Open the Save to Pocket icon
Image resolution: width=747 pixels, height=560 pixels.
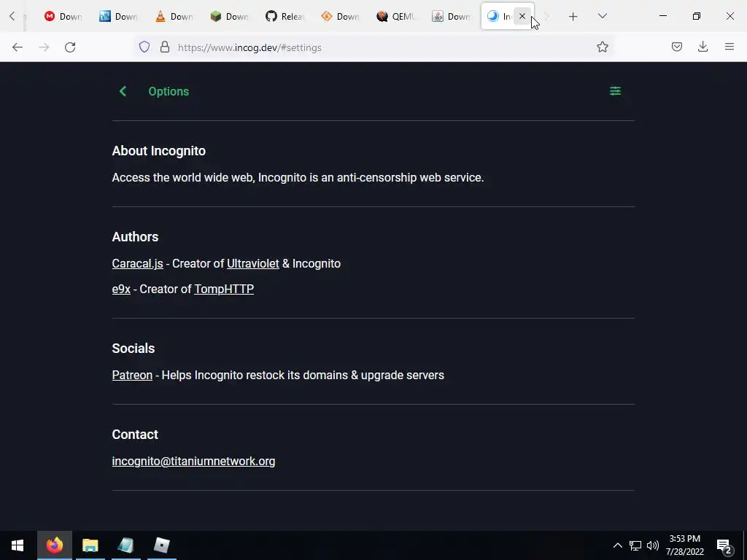pyautogui.click(x=676, y=47)
